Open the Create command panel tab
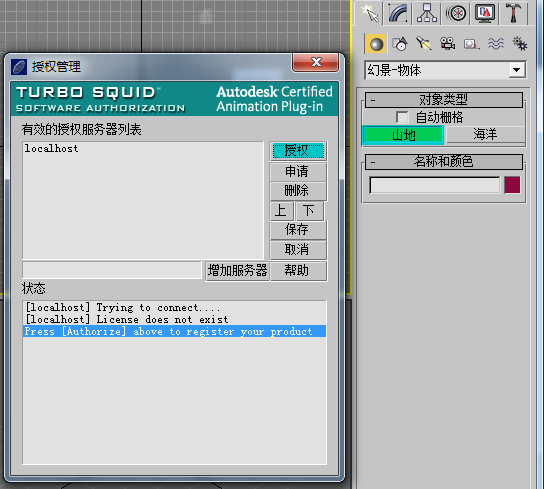This screenshot has height=489, width=544. click(x=370, y=13)
